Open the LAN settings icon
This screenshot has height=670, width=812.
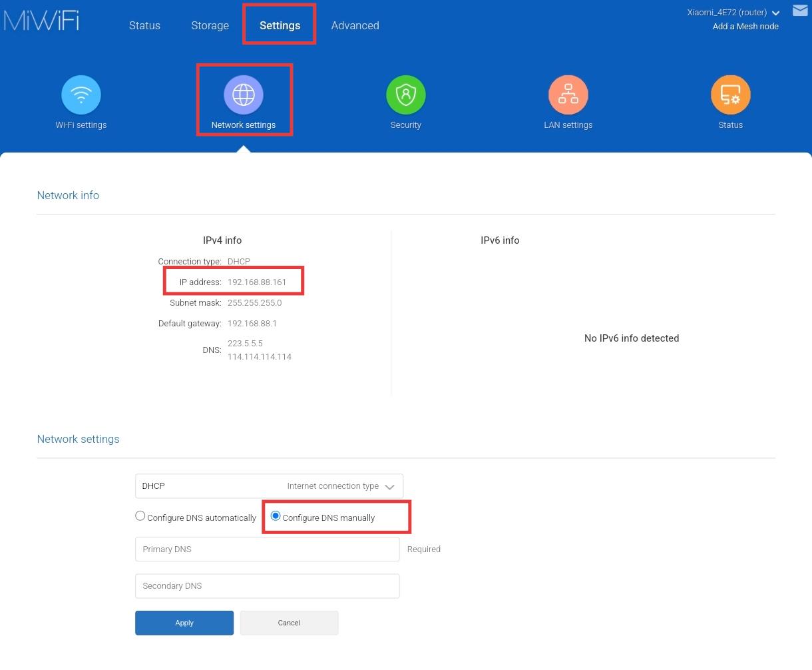pyautogui.click(x=568, y=95)
